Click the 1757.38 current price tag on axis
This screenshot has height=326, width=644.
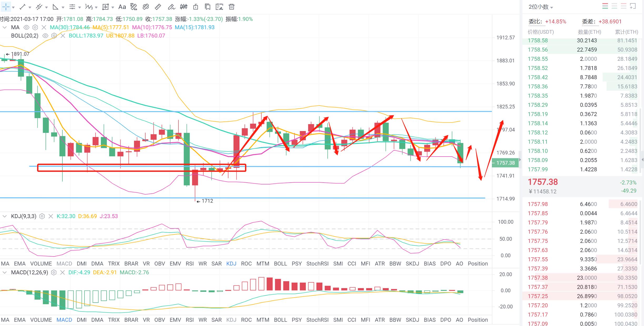coord(505,163)
